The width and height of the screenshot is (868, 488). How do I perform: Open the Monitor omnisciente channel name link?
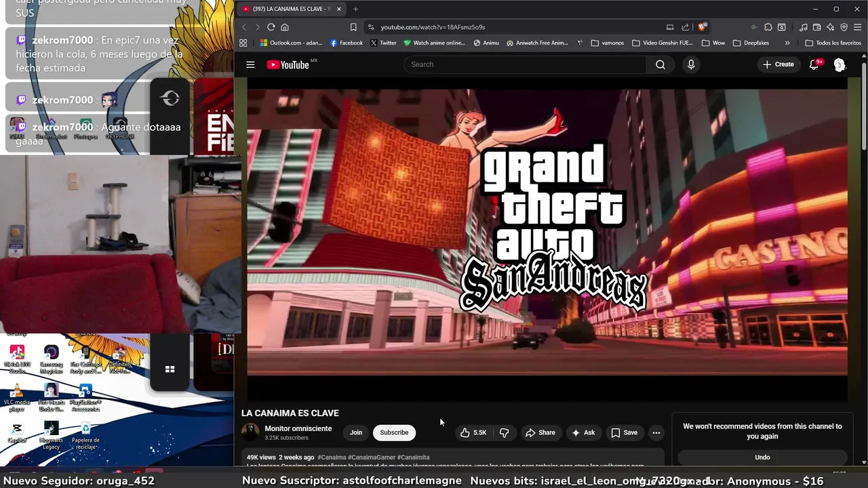click(x=298, y=428)
